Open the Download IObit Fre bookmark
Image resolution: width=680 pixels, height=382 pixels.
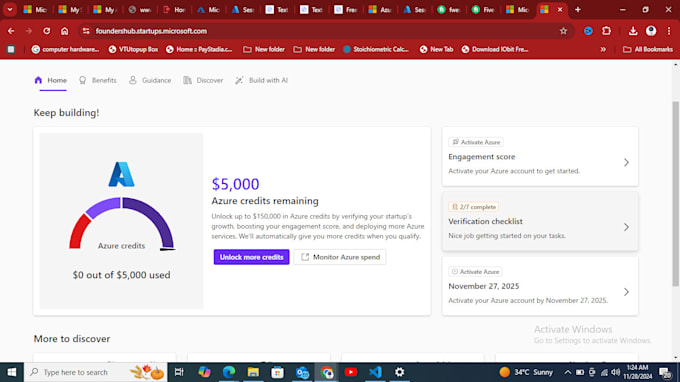point(495,49)
